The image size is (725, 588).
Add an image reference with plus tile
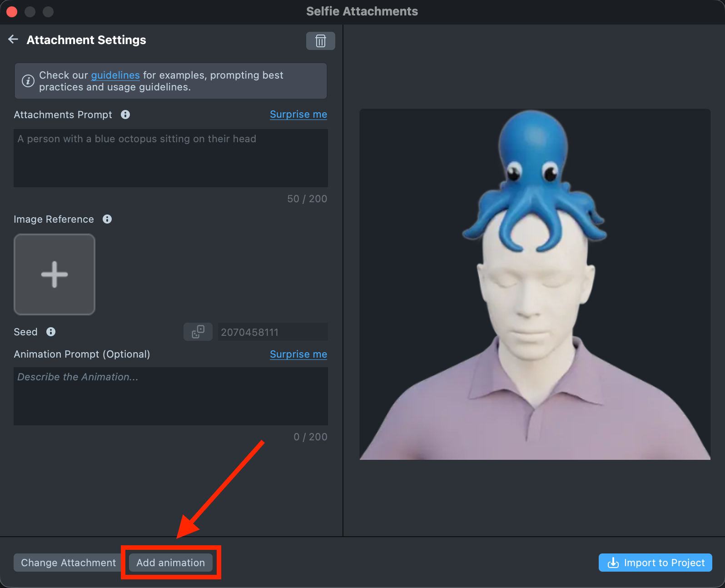click(x=55, y=274)
